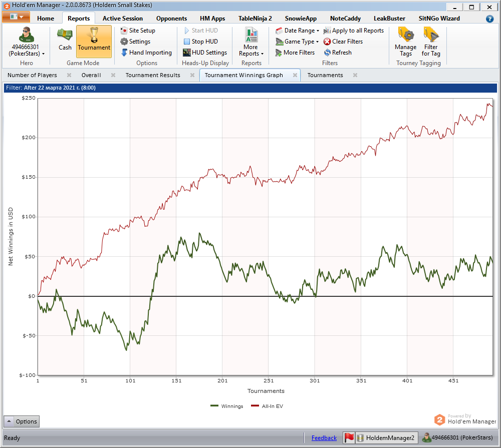Switch to Tournament Results report tab

coord(153,76)
